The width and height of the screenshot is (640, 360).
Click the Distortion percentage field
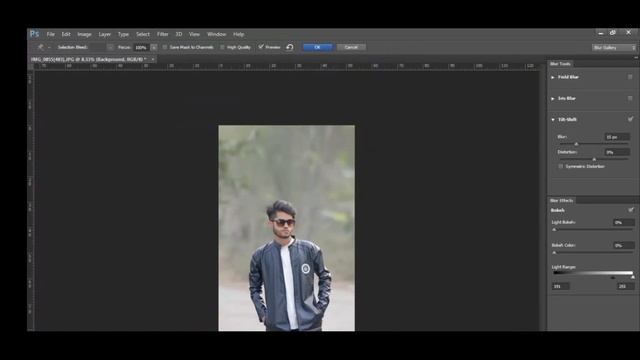617,152
